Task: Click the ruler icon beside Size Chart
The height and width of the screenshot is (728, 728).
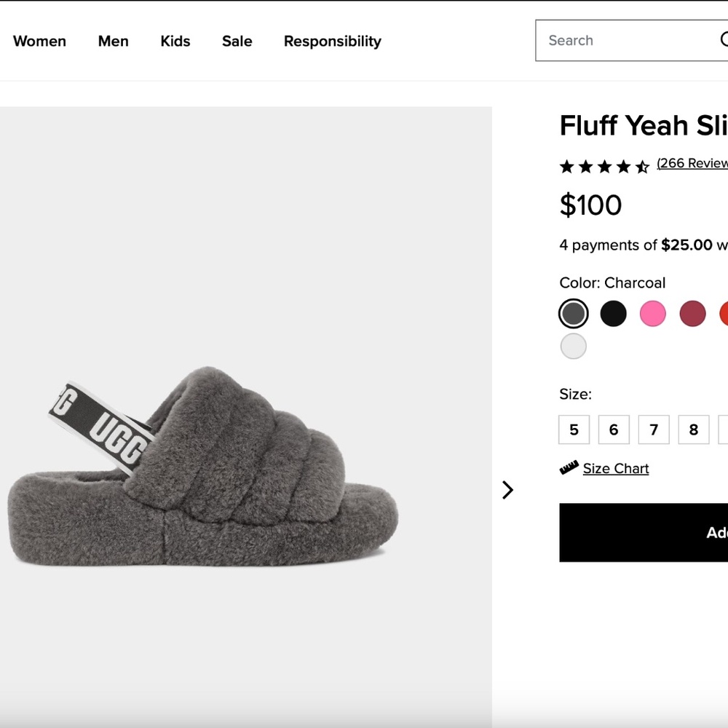Action: click(569, 468)
